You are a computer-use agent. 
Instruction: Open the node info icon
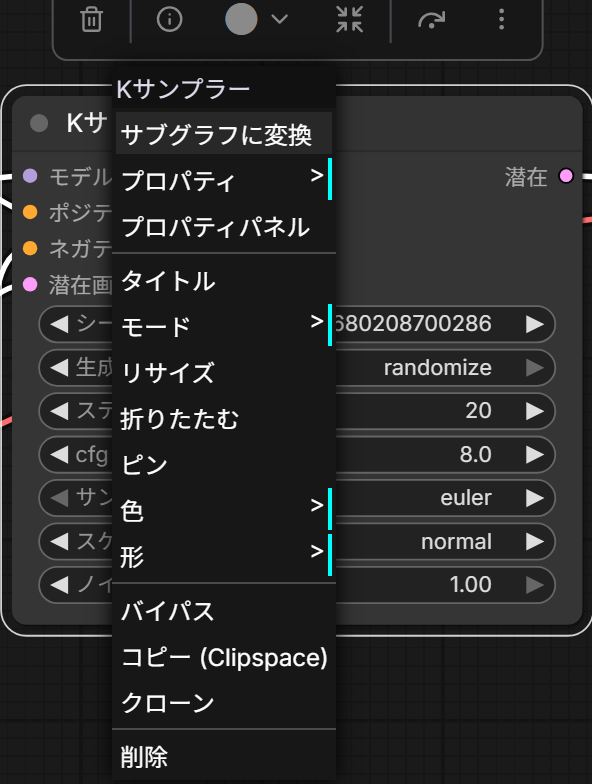tap(170, 20)
